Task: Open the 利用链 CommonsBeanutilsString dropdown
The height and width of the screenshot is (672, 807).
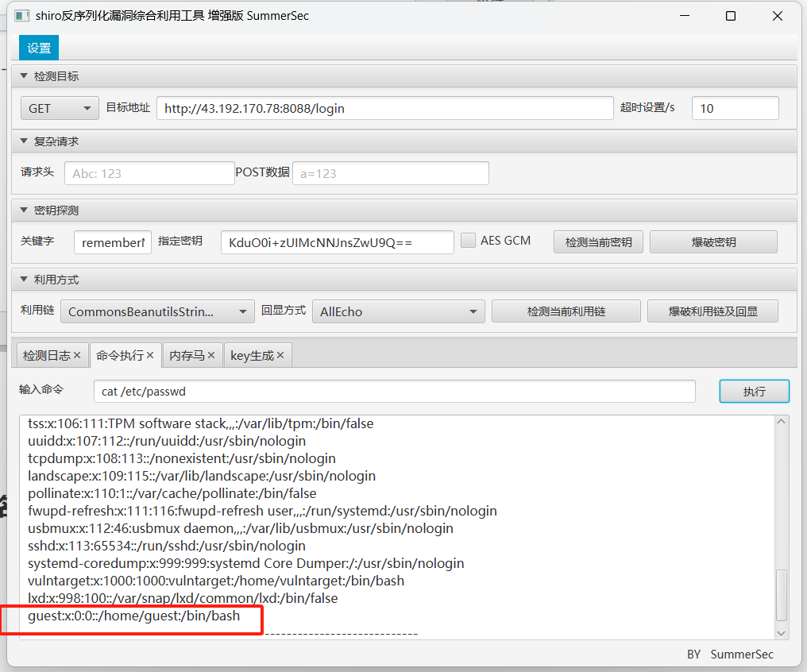Action: click(x=157, y=311)
